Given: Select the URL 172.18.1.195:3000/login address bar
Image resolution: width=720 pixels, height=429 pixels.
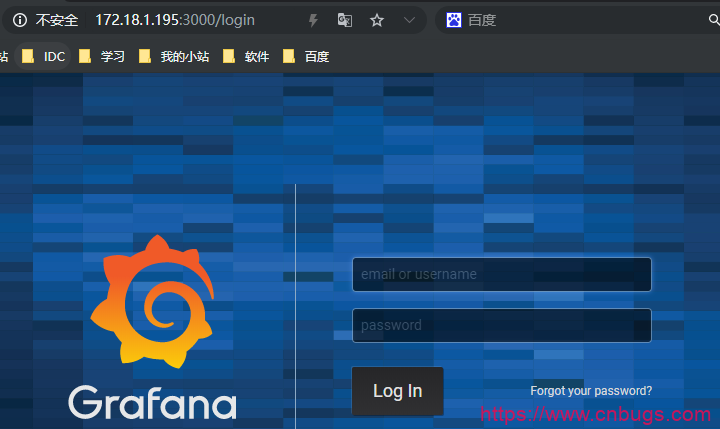Looking at the screenshot, I should coord(175,20).
